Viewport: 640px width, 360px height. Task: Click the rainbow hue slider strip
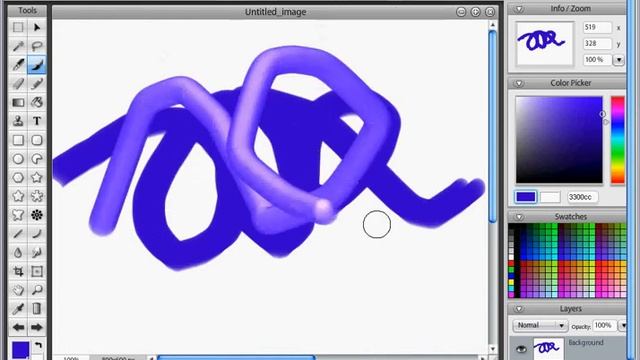pyautogui.click(x=618, y=140)
